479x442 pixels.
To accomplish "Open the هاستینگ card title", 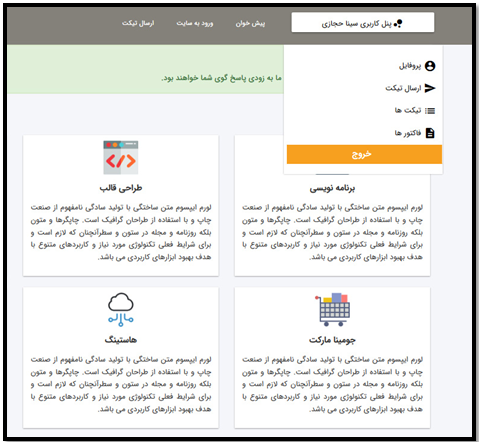I will pyautogui.click(x=121, y=340).
